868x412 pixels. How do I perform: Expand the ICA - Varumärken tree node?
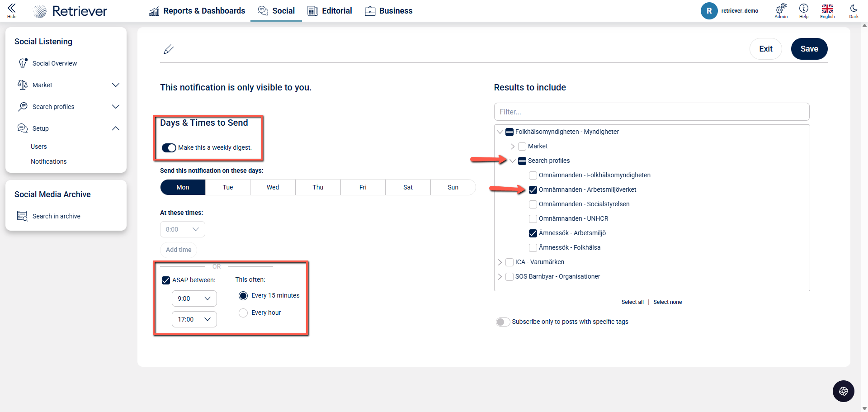tap(500, 262)
